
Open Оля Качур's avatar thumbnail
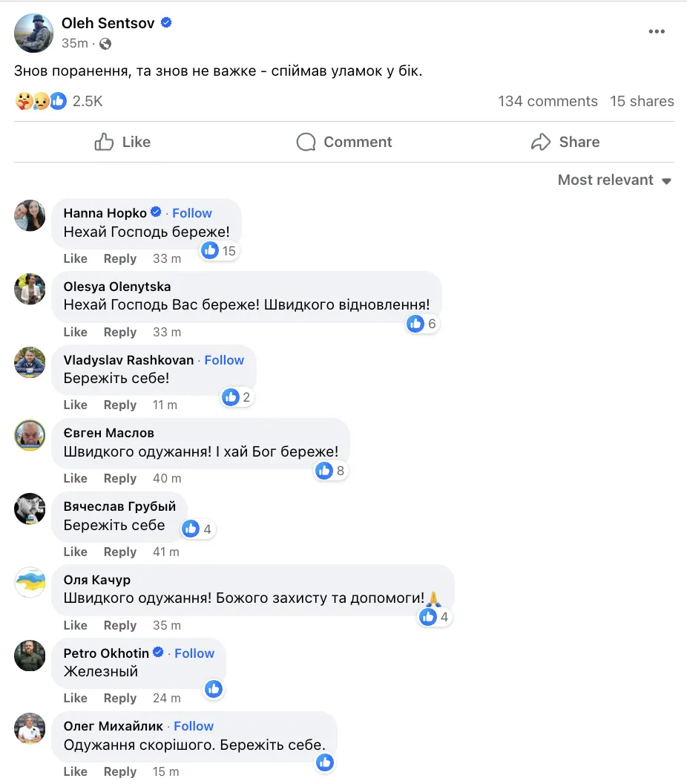pyautogui.click(x=30, y=582)
